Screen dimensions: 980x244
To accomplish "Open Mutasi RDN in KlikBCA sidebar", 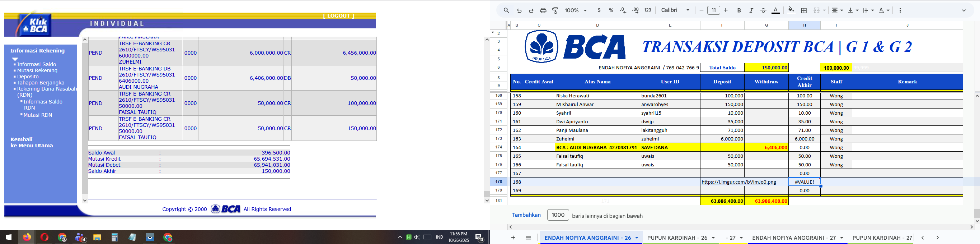I will click(x=38, y=115).
